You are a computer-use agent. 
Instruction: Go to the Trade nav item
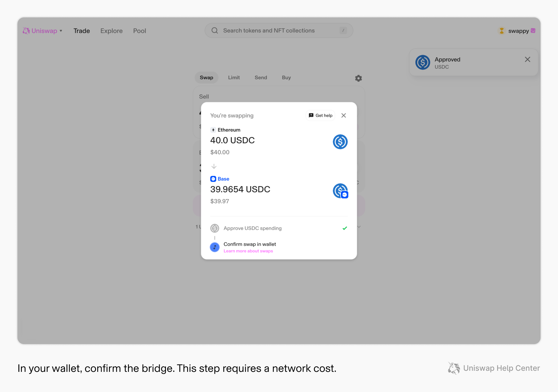point(82,31)
